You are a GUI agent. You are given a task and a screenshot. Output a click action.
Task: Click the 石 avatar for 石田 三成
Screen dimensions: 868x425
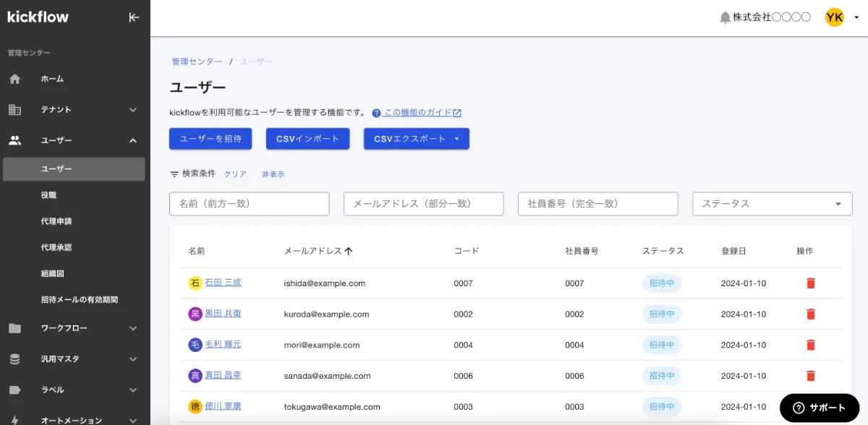(195, 283)
